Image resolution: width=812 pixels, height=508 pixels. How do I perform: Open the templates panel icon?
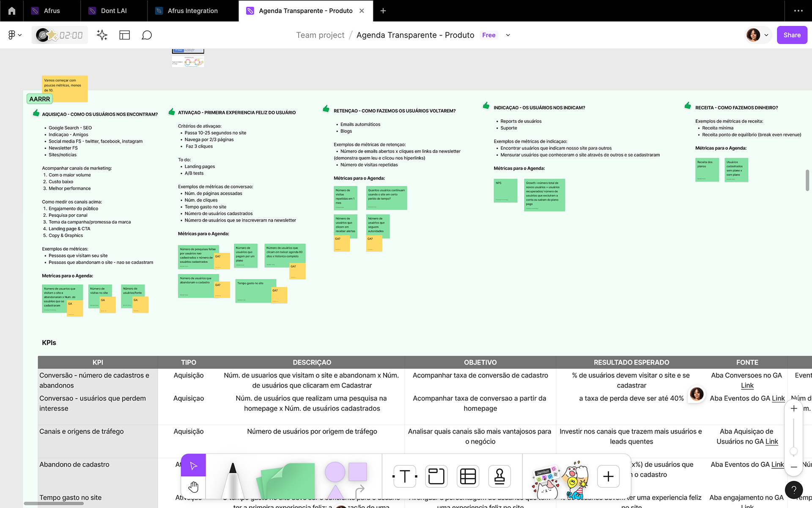[124, 35]
